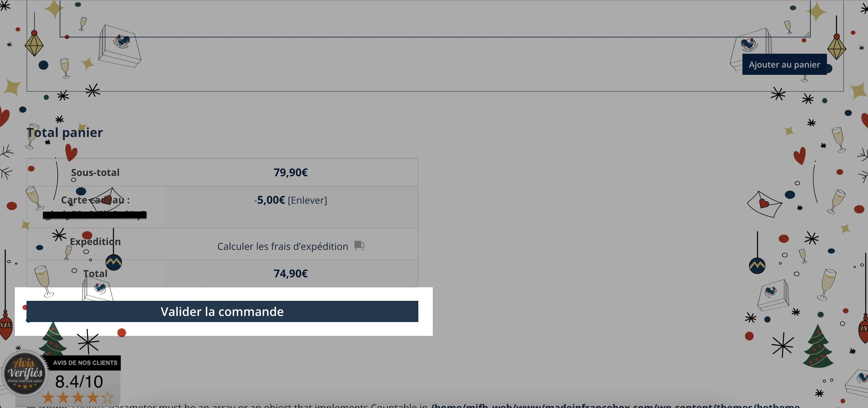This screenshot has width=868, height=408.
Task: Click the 'Valider la commande' checkout button
Action: [222, 311]
